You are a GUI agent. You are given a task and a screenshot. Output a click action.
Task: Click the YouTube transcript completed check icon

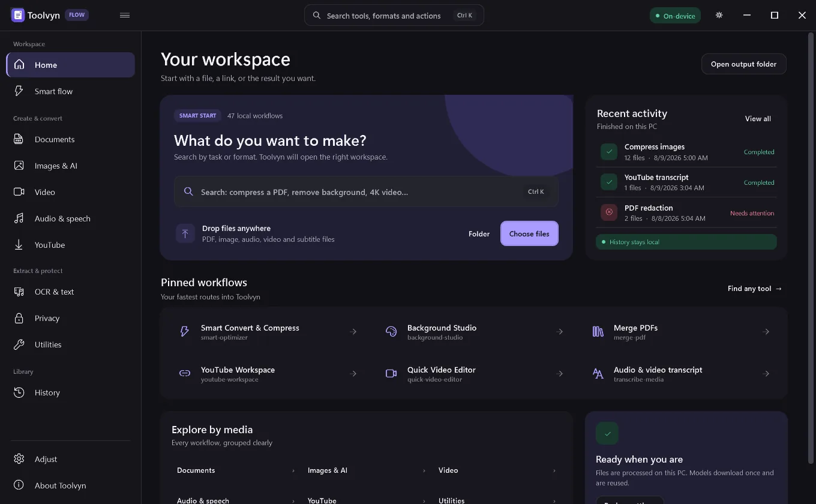tap(609, 182)
